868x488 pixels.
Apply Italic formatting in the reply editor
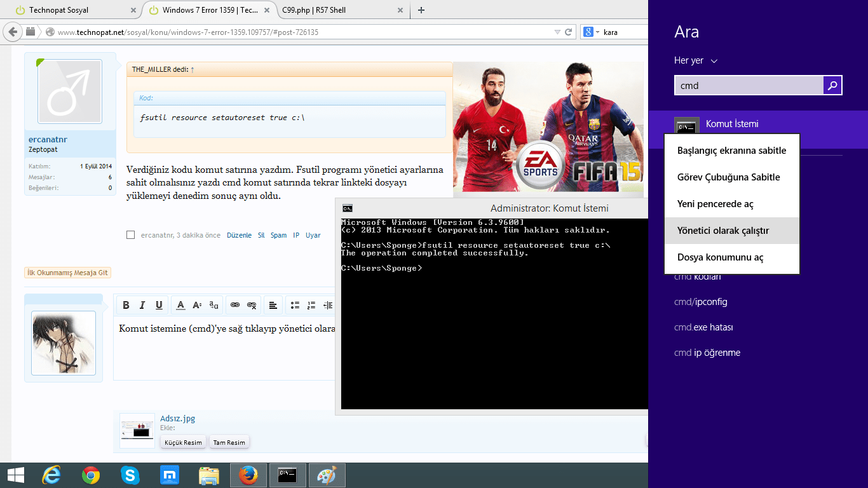[142, 305]
